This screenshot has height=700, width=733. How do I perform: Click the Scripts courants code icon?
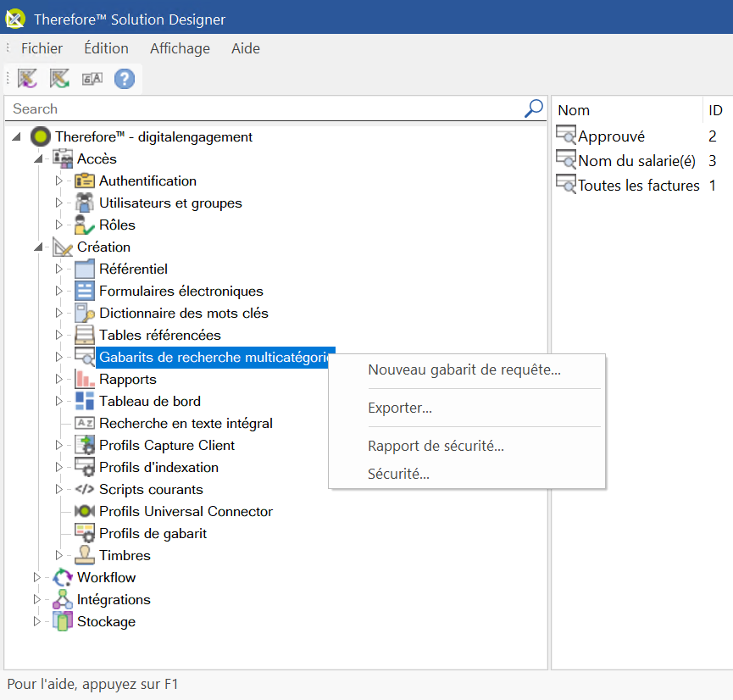pyautogui.click(x=85, y=489)
